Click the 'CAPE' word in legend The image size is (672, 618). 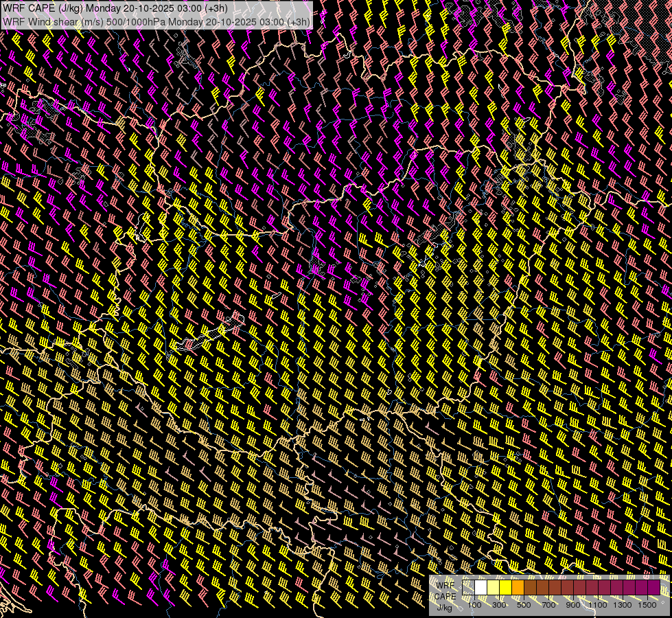click(x=445, y=597)
